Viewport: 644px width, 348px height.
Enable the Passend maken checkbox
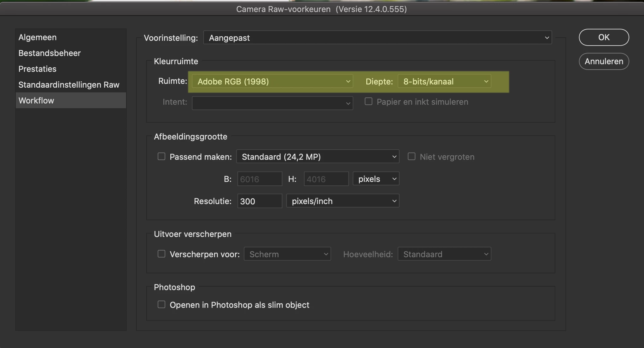(161, 157)
